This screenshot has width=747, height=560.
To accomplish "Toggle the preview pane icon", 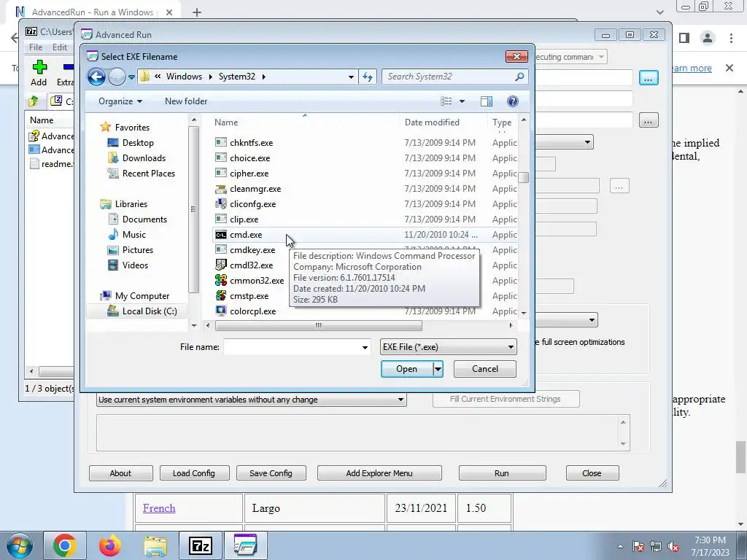I will click(x=487, y=101).
